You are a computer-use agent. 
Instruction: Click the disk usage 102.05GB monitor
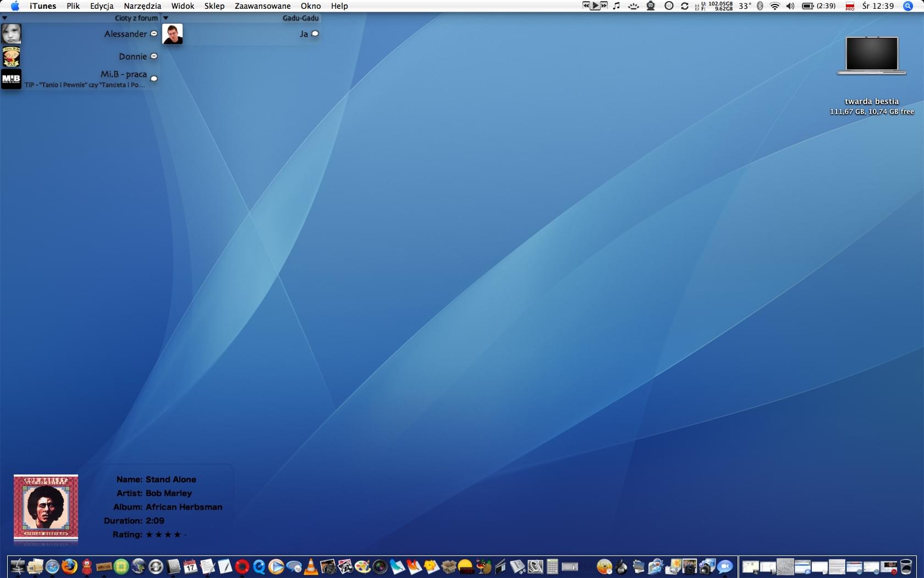click(714, 6)
